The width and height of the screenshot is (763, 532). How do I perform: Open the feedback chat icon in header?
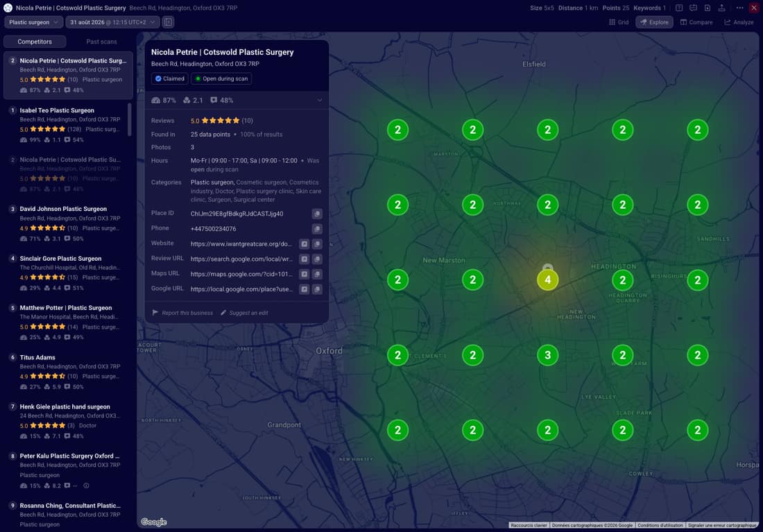click(694, 8)
